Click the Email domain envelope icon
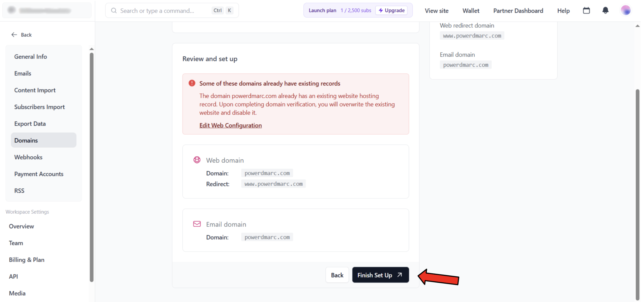Viewport: 644px width, 302px height. 197,224
